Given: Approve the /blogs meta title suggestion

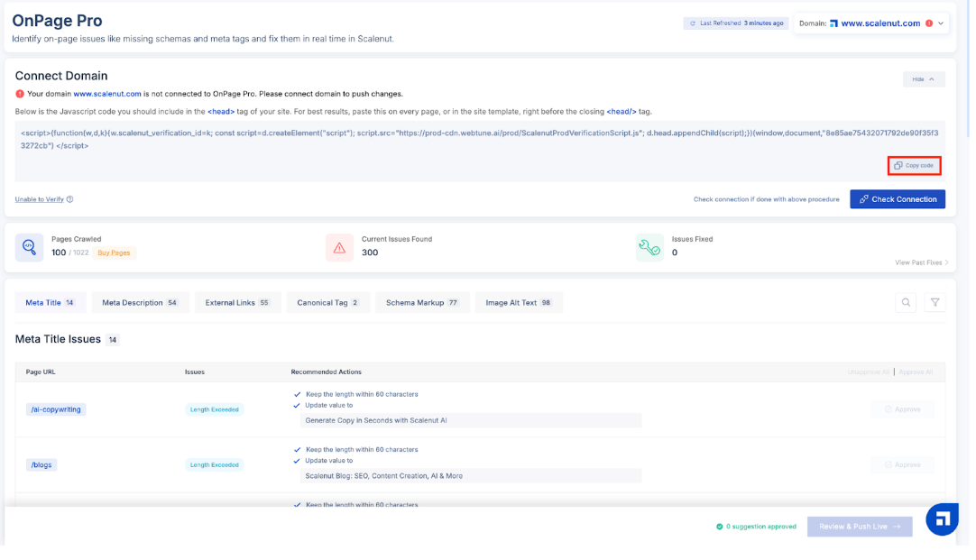Looking at the screenshot, I should click(902, 465).
